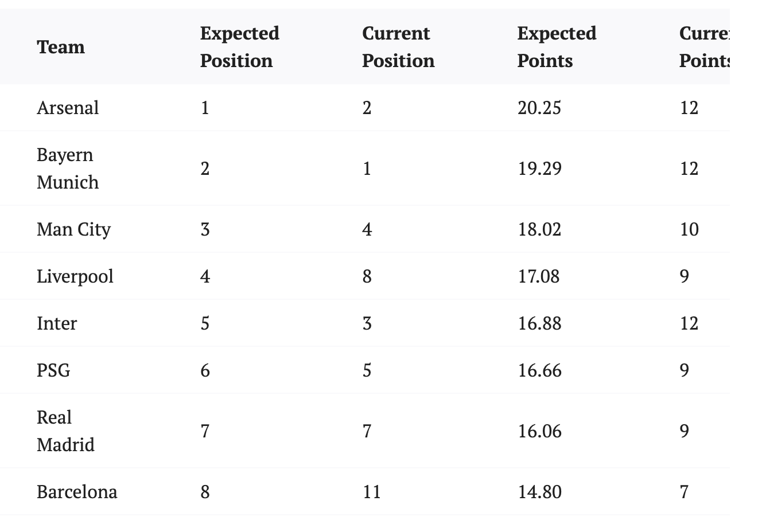Click the Man City team name
This screenshot has height=532, width=762.
[73, 229]
